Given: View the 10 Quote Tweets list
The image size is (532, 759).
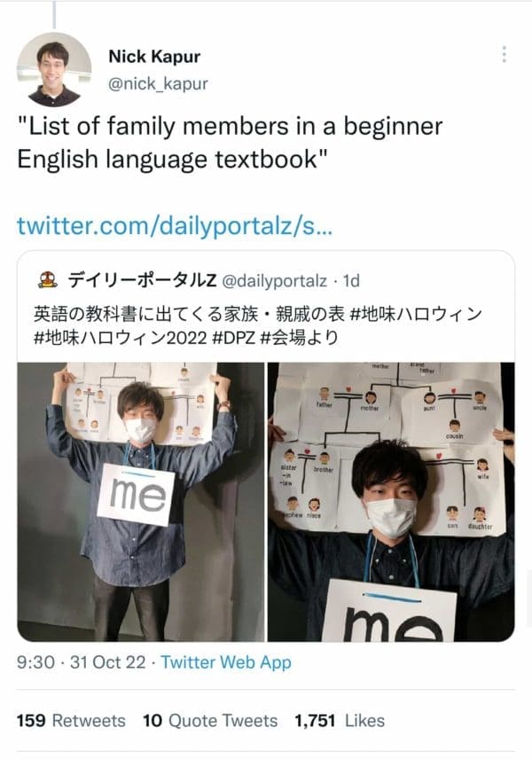Looking at the screenshot, I should [209, 721].
